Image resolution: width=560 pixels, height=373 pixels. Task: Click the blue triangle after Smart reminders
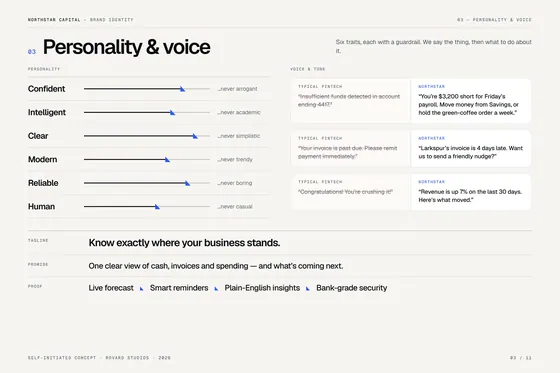pyautogui.click(x=216, y=289)
